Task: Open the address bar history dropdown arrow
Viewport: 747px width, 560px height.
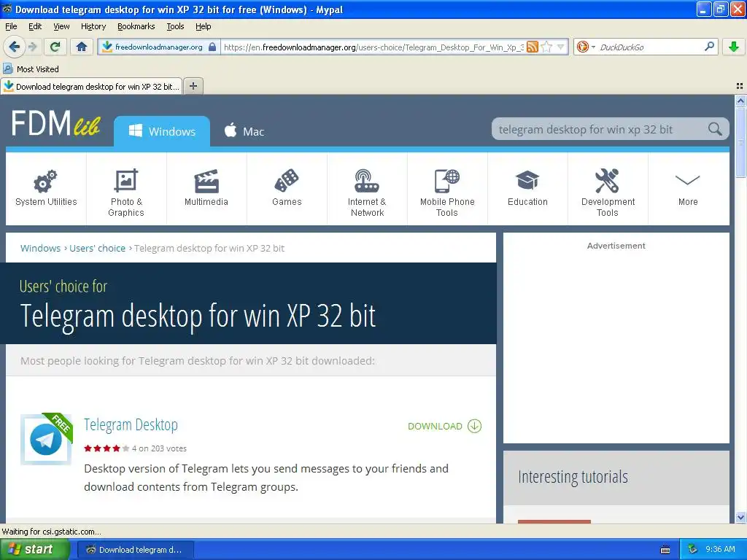Action: pyautogui.click(x=561, y=47)
